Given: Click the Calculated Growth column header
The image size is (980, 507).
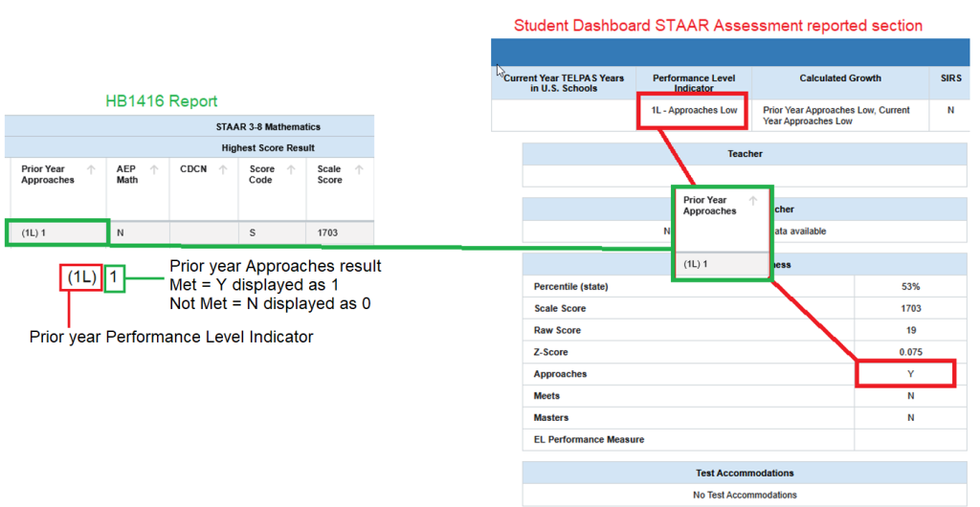Looking at the screenshot, I should point(840,78).
